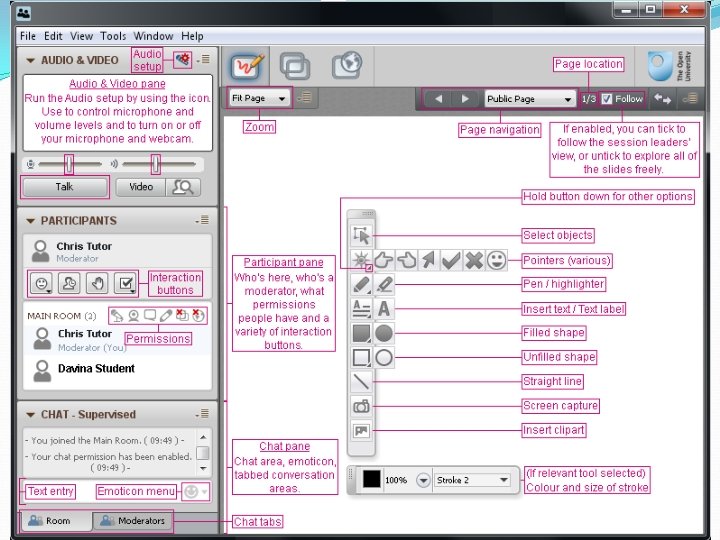720x540 pixels.
Task: Select the cross pointer stamp
Action: pyautogui.click(x=473, y=260)
